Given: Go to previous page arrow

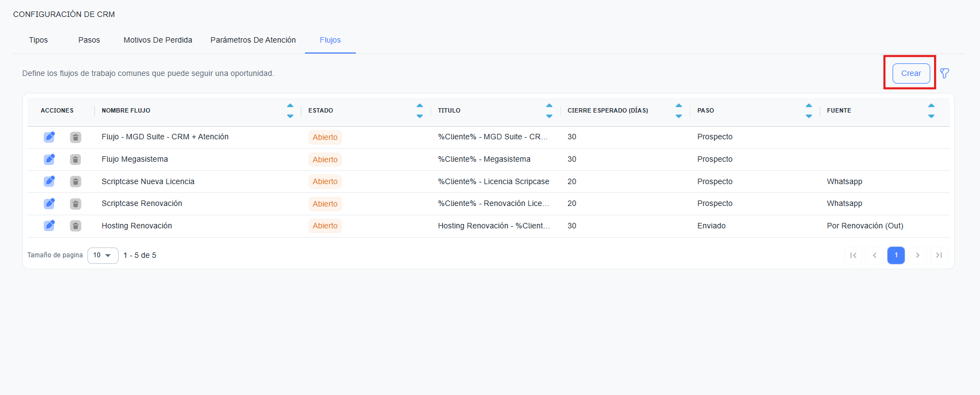Looking at the screenshot, I should [875, 255].
